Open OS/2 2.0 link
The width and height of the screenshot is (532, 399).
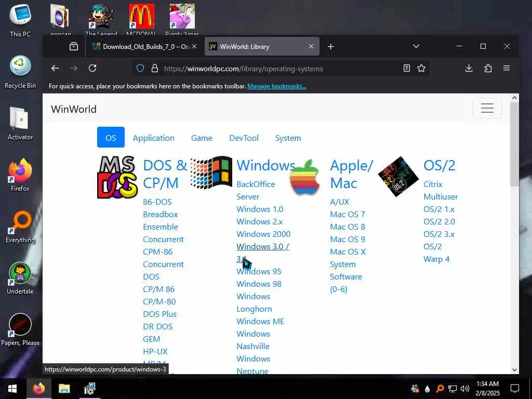(439, 221)
